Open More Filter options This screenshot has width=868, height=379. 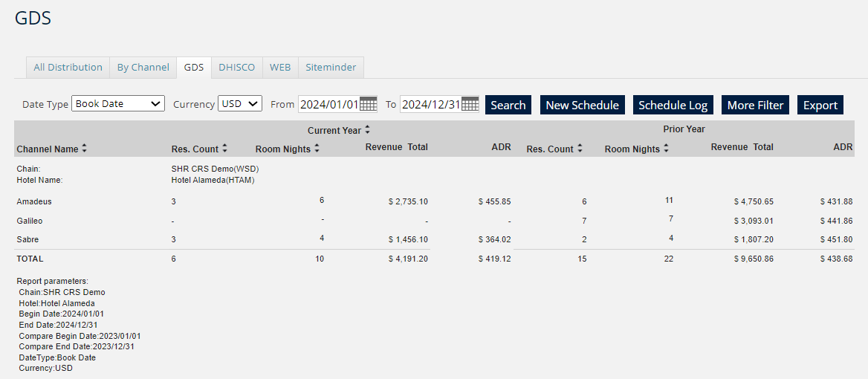point(755,105)
